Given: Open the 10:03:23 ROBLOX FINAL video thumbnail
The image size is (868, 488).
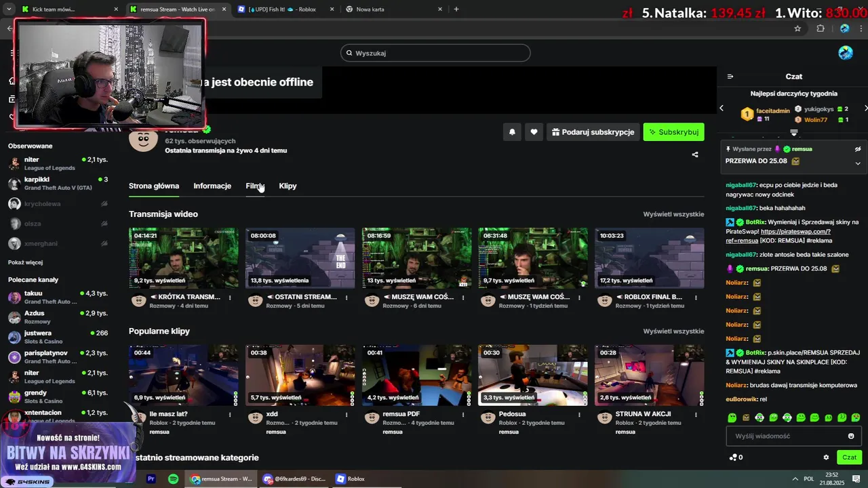Looking at the screenshot, I should 650,258.
